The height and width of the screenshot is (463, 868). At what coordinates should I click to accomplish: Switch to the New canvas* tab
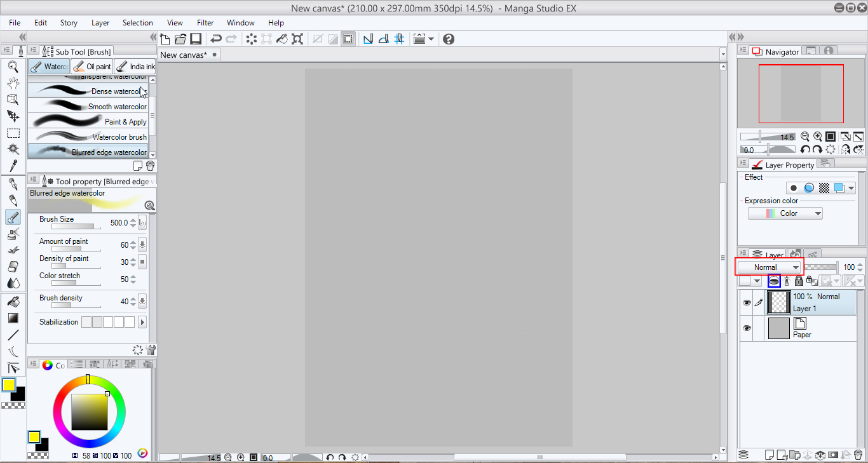(188, 55)
